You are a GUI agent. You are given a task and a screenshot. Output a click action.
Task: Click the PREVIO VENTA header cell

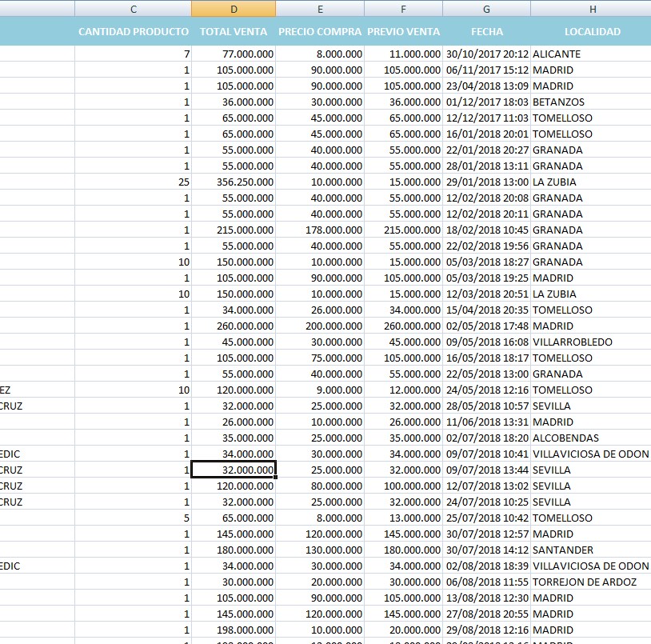404,31
